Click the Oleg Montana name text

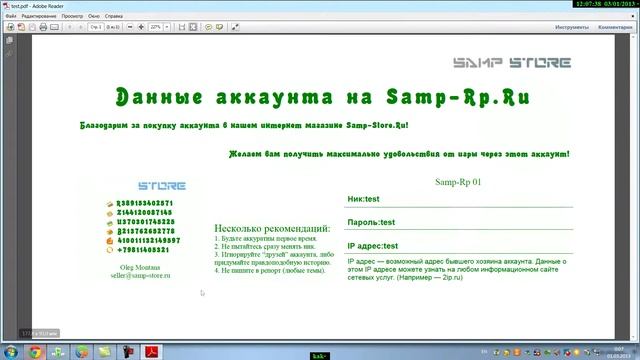[140, 268]
